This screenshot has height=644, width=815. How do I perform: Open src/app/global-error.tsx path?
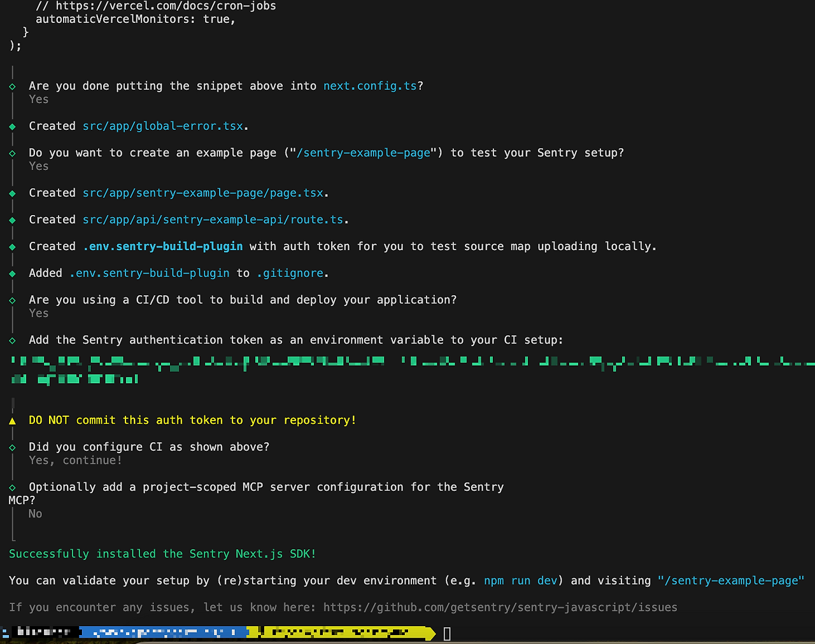pos(163,126)
